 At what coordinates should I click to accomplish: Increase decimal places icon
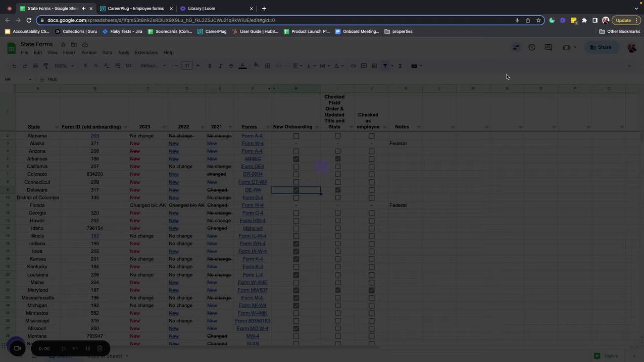[117, 66]
